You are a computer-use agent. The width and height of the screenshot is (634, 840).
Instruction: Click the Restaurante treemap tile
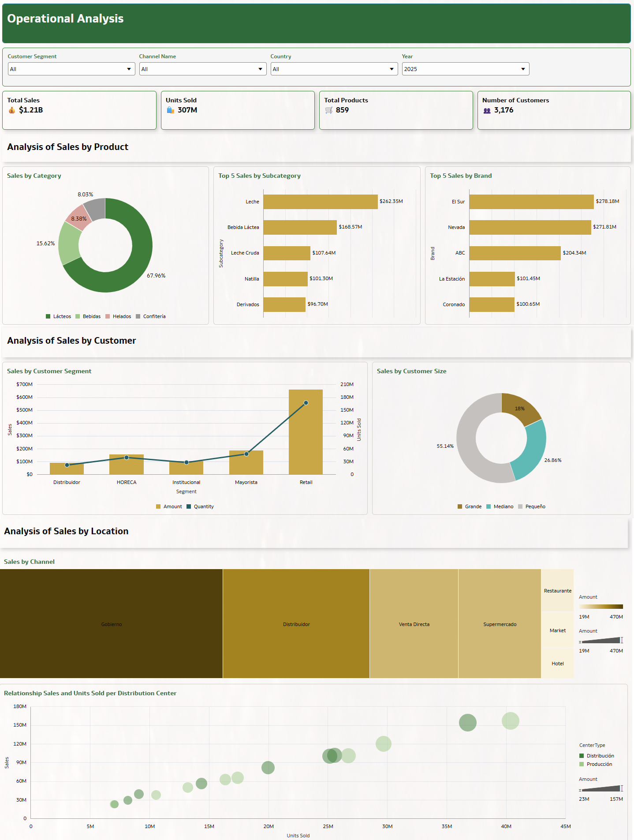point(557,590)
